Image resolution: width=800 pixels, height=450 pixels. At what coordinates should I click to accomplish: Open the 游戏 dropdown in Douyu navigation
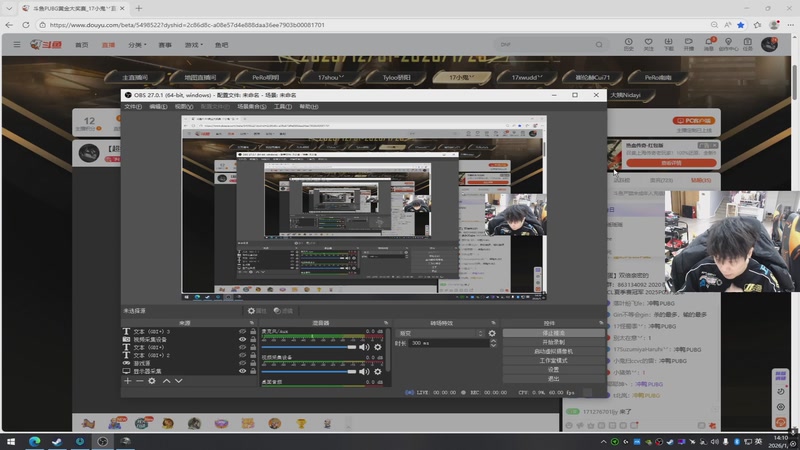[193, 45]
